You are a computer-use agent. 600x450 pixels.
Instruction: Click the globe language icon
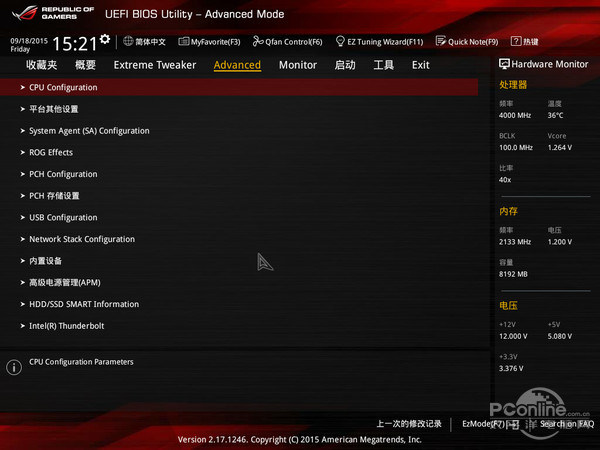click(128, 41)
